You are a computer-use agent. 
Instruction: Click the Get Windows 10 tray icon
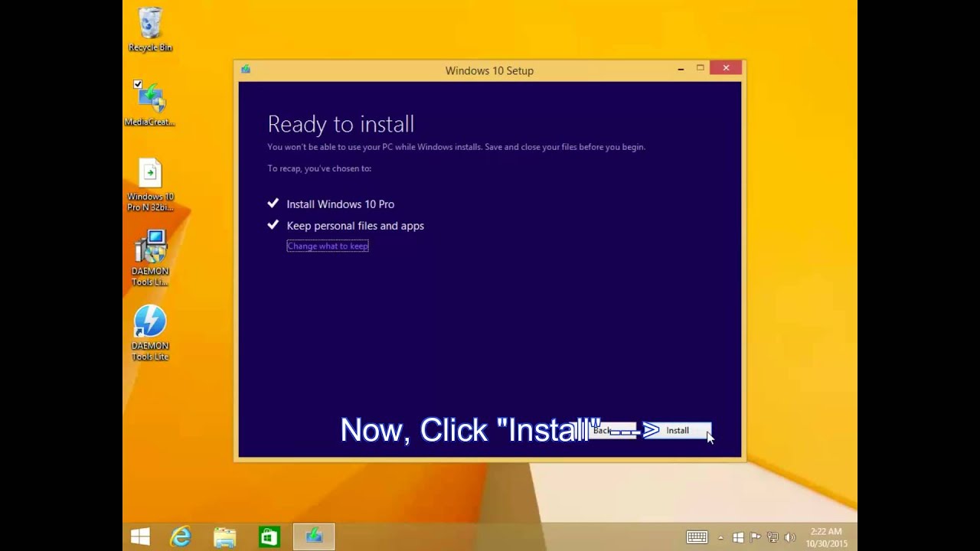pyautogui.click(x=738, y=537)
